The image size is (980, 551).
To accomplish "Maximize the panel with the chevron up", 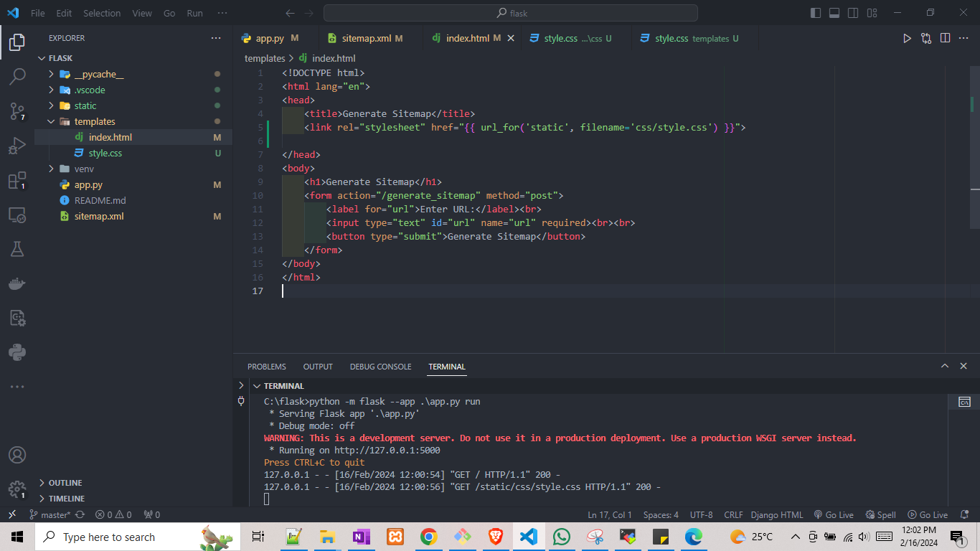I will click(945, 366).
